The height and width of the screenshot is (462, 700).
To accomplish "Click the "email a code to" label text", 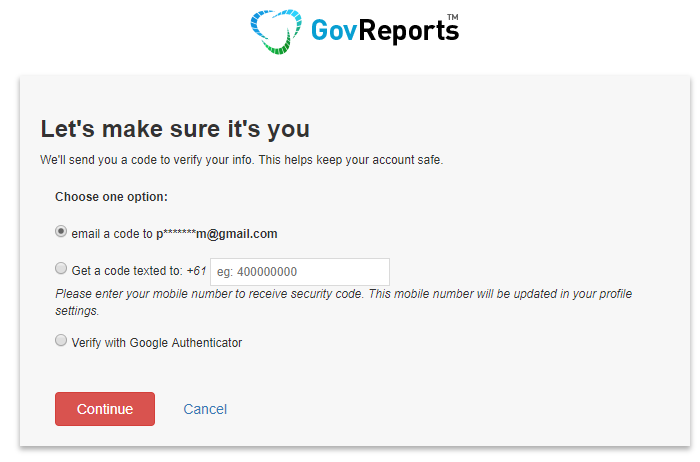I will tap(112, 234).
